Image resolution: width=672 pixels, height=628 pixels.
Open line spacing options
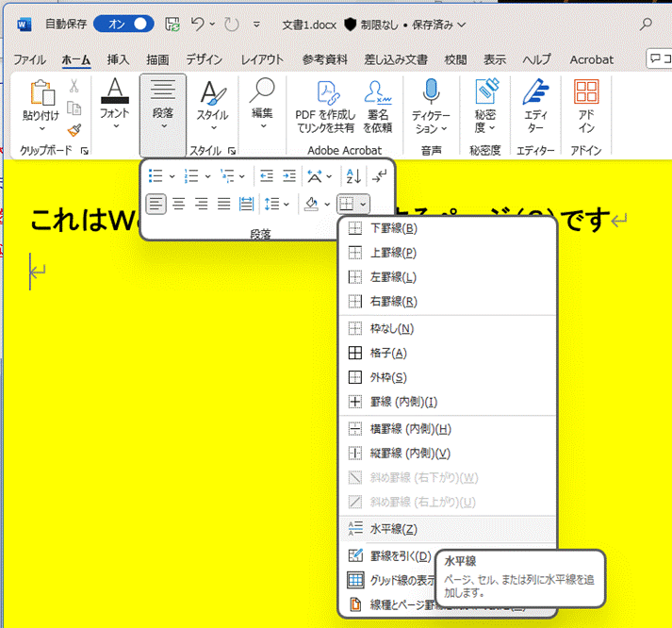(276, 204)
